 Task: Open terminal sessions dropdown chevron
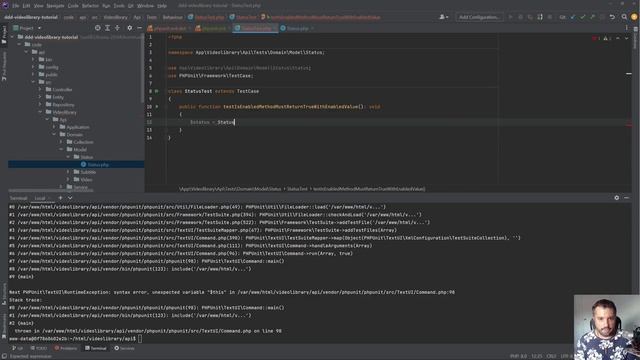(70, 198)
